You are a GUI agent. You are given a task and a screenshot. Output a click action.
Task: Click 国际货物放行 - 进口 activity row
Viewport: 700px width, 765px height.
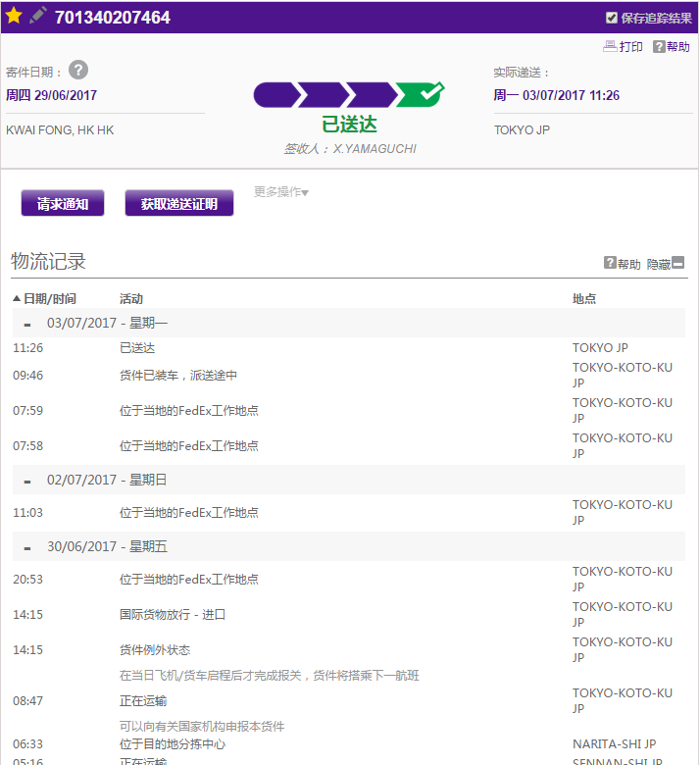coord(173,614)
